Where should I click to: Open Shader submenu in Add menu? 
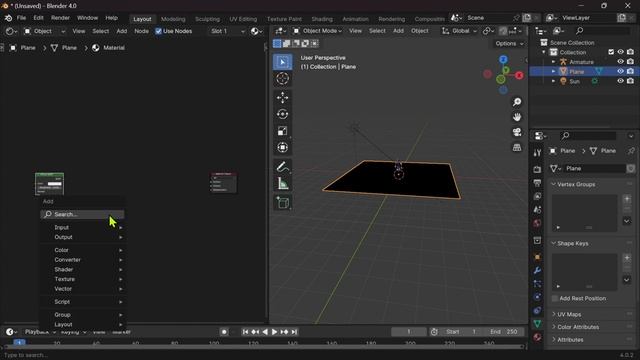tap(82, 269)
